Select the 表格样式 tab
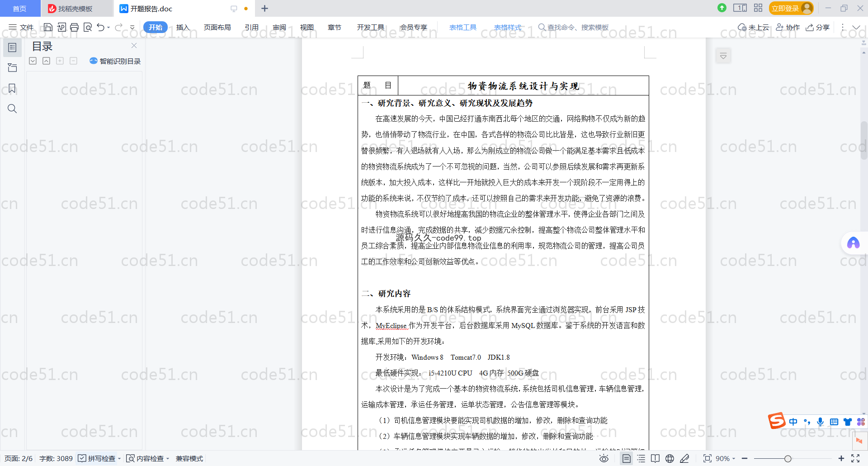 pos(508,28)
